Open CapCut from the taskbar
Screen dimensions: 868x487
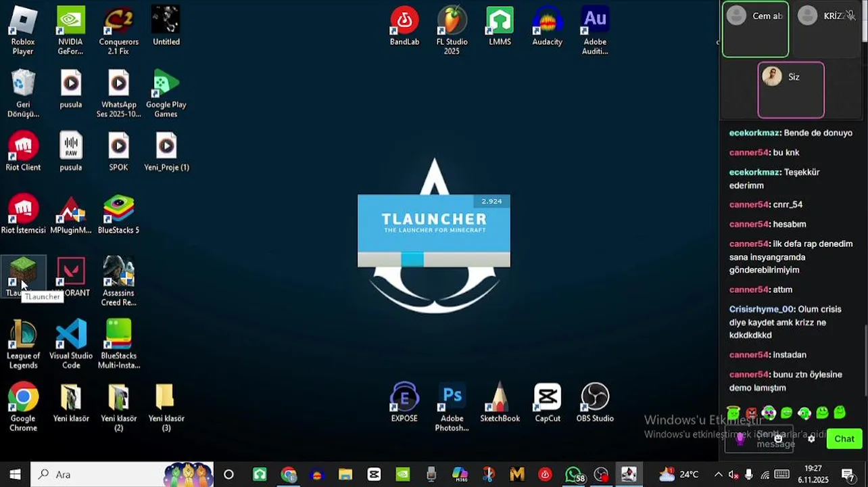point(374,474)
